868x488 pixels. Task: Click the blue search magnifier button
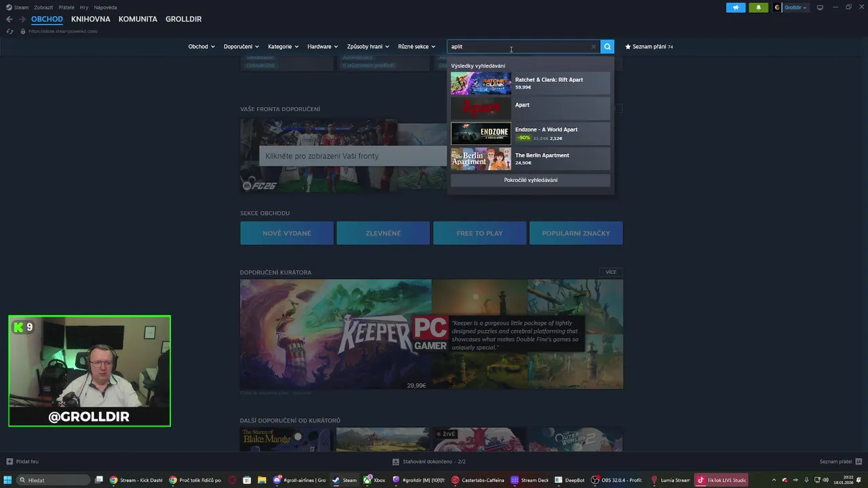tap(607, 47)
